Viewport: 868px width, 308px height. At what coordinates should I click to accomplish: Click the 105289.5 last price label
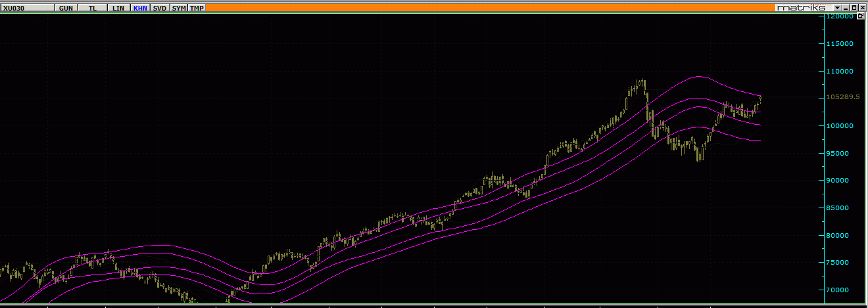tap(844, 97)
